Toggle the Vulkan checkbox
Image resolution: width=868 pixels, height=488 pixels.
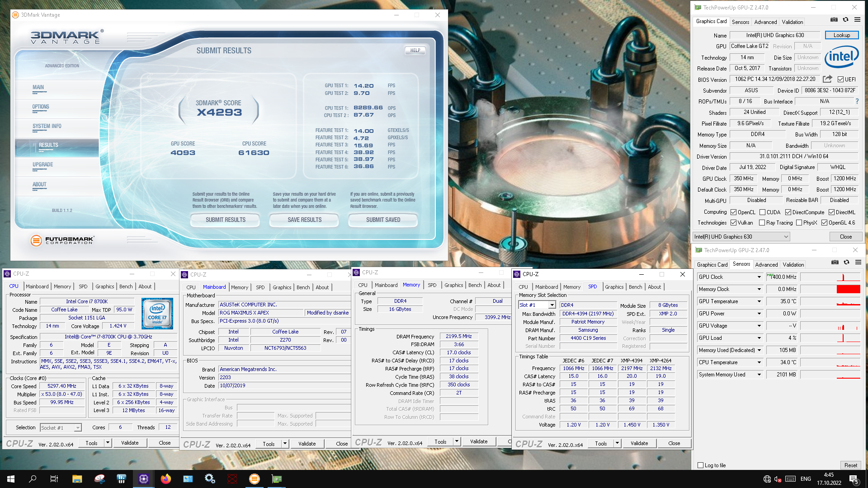click(734, 223)
